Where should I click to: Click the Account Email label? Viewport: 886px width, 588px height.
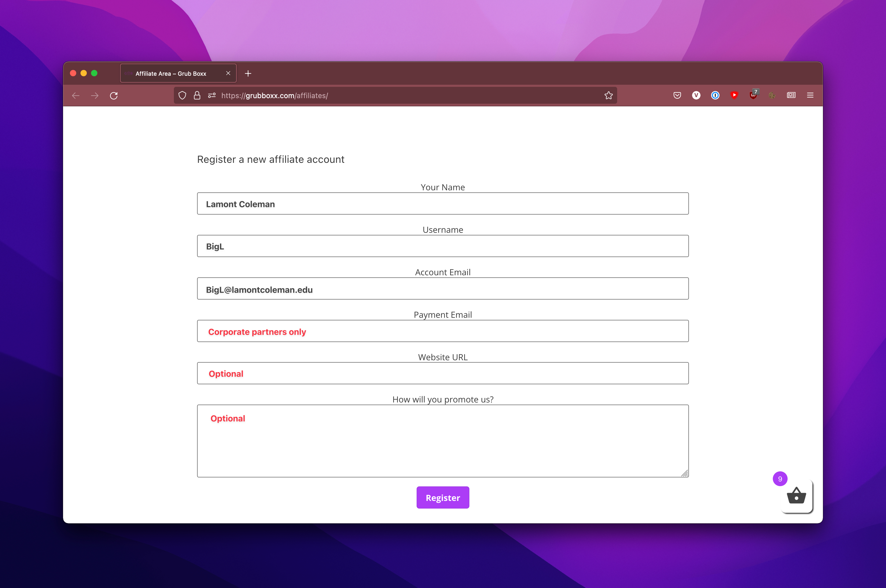coord(443,272)
